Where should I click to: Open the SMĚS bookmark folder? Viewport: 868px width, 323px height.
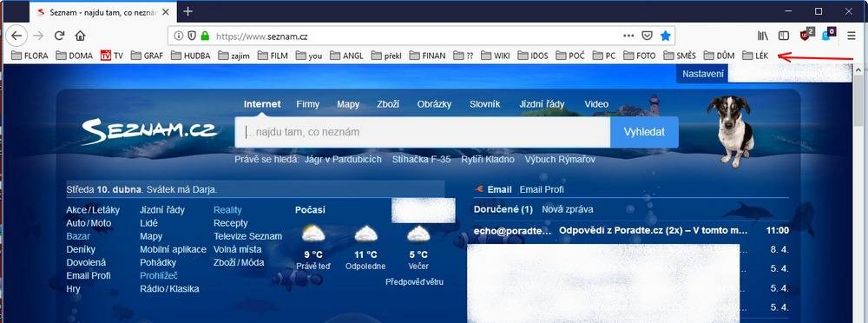680,56
